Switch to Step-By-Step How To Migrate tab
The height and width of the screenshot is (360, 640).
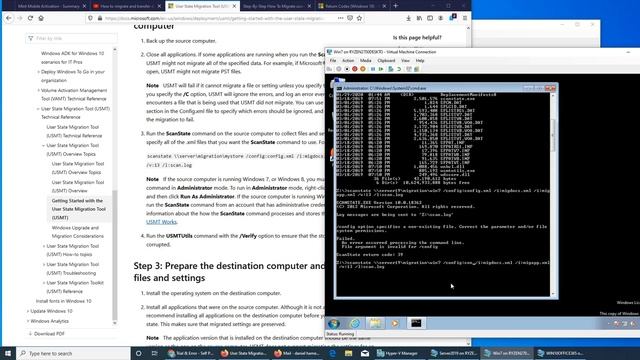(276, 6)
